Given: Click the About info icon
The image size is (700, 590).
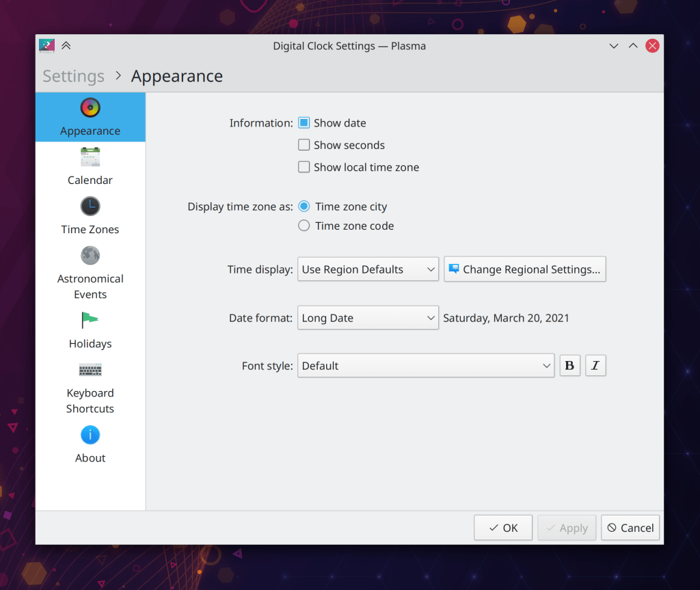Looking at the screenshot, I should click(90, 435).
